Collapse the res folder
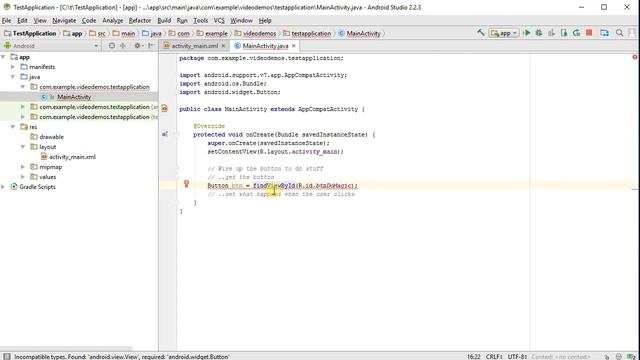 pyautogui.click(x=13, y=127)
